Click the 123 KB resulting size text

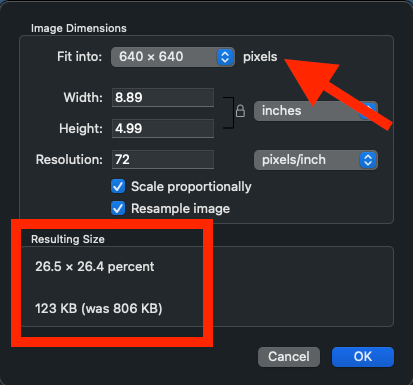99,308
